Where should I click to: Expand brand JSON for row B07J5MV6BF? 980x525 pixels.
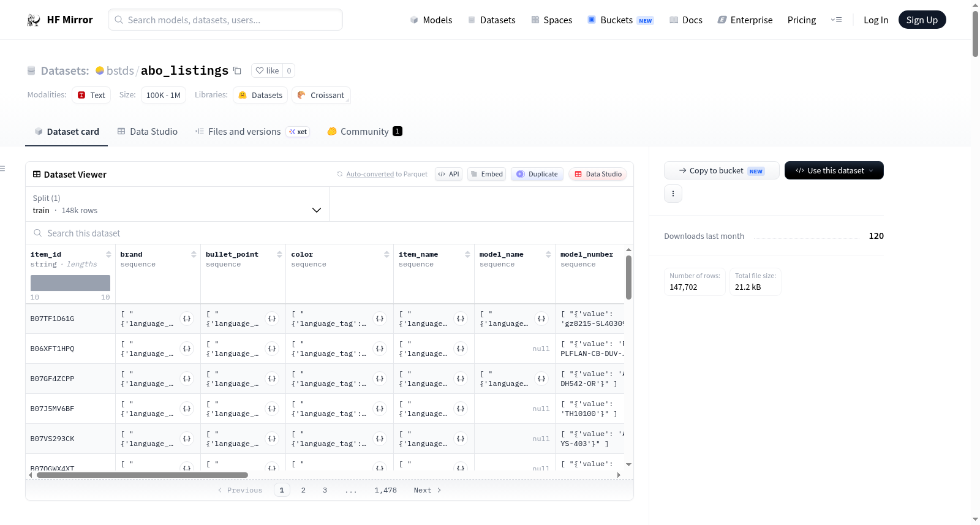[x=187, y=409]
